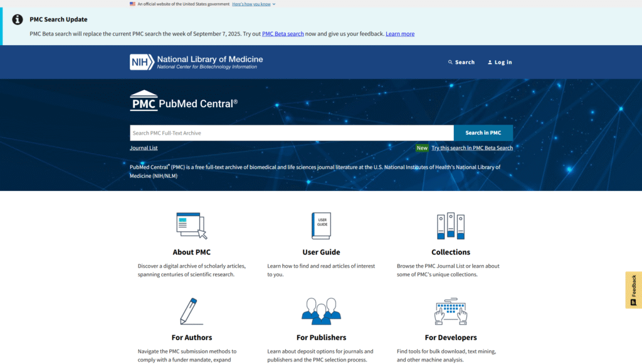
Task: Open the For Developers heading link
Action: click(x=450, y=338)
